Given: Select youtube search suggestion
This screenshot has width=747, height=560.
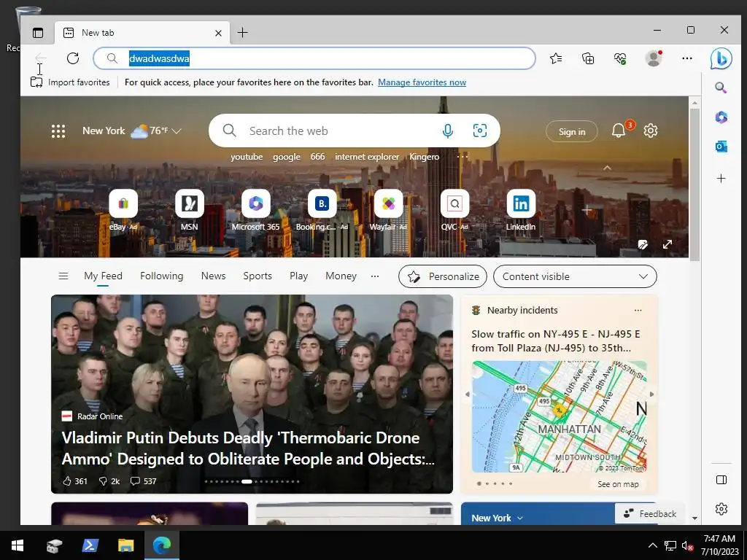Looking at the screenshot, I should click(247, 157).
